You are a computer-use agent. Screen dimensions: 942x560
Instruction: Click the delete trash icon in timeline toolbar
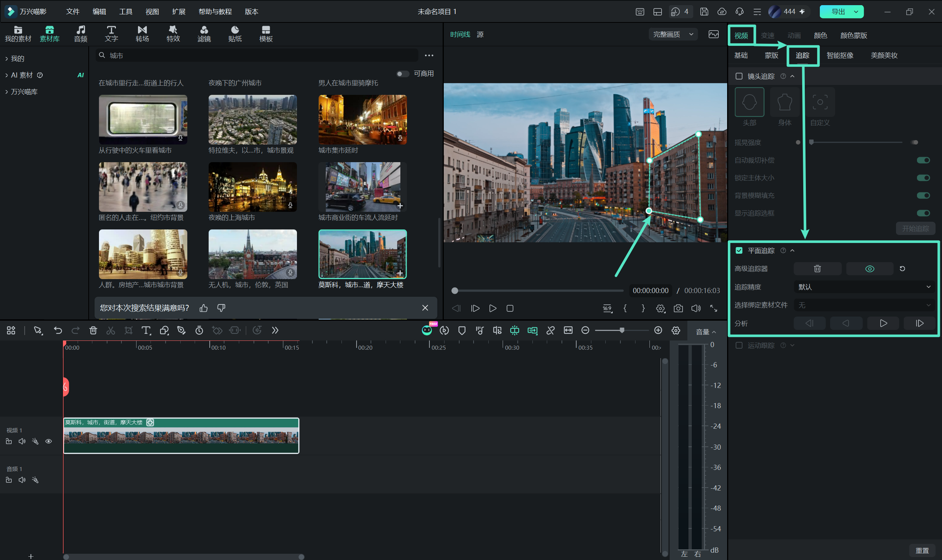pyautogui.click(x=93, y=331)
